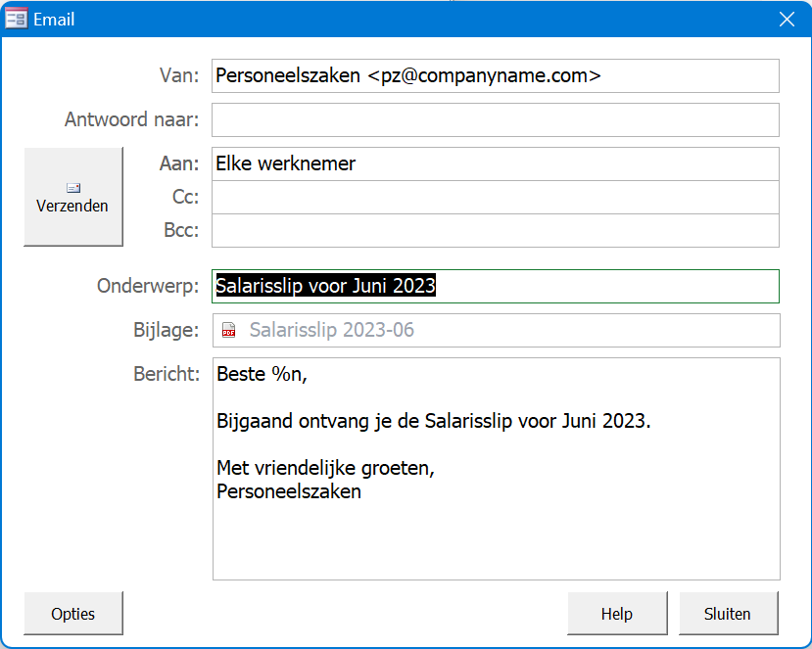Click the Bericht label

tap(167, 373)
